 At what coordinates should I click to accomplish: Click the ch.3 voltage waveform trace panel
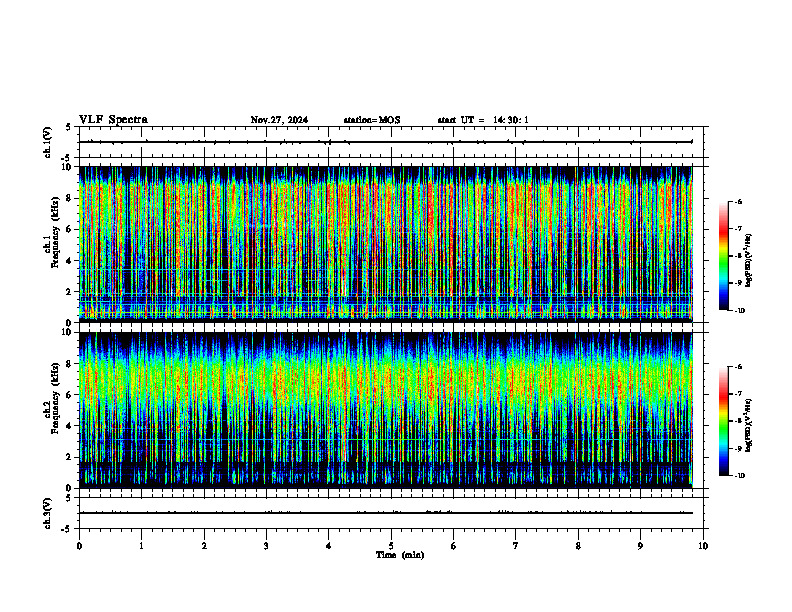(x=391, y=513)
